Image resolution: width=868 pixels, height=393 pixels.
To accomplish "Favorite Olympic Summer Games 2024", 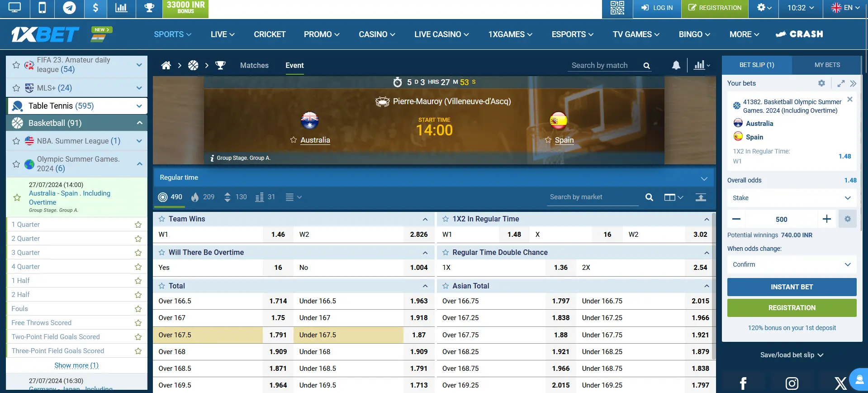I will pyautogui.click(x=16, y=164).
